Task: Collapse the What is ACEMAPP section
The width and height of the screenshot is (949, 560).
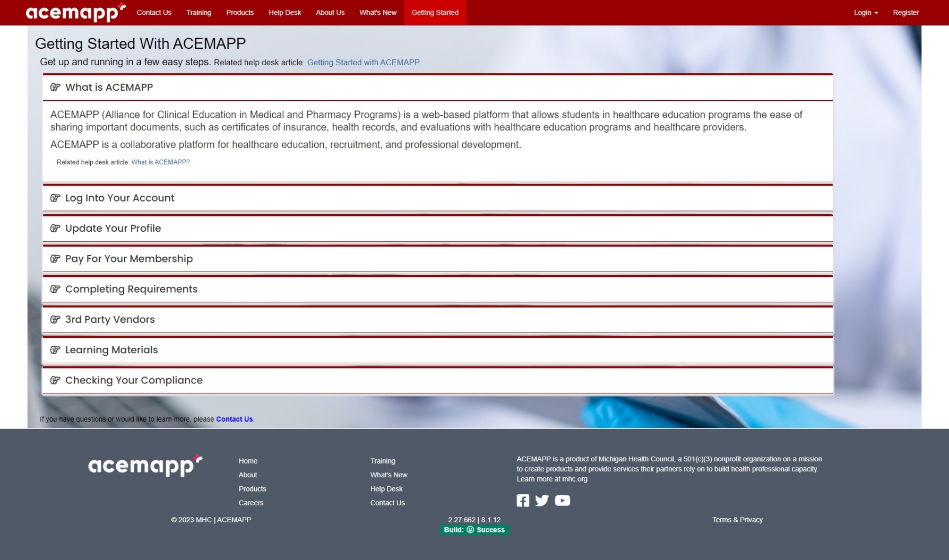Action: 438,87
